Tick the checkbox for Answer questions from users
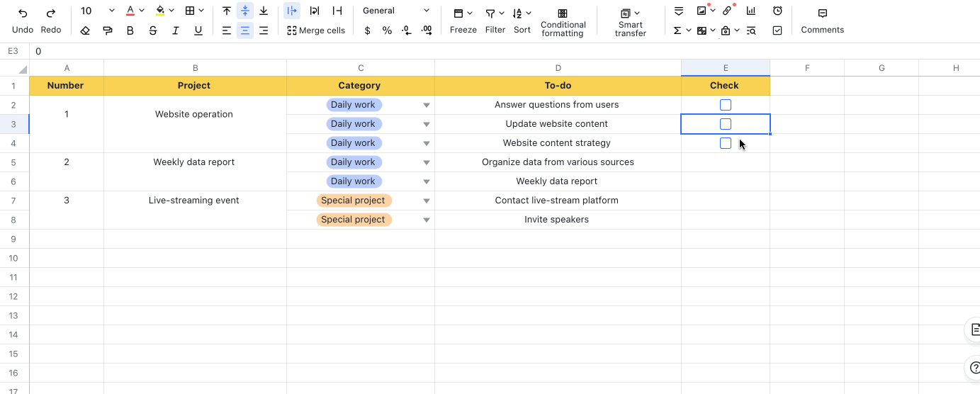 (x=725, y=105)
